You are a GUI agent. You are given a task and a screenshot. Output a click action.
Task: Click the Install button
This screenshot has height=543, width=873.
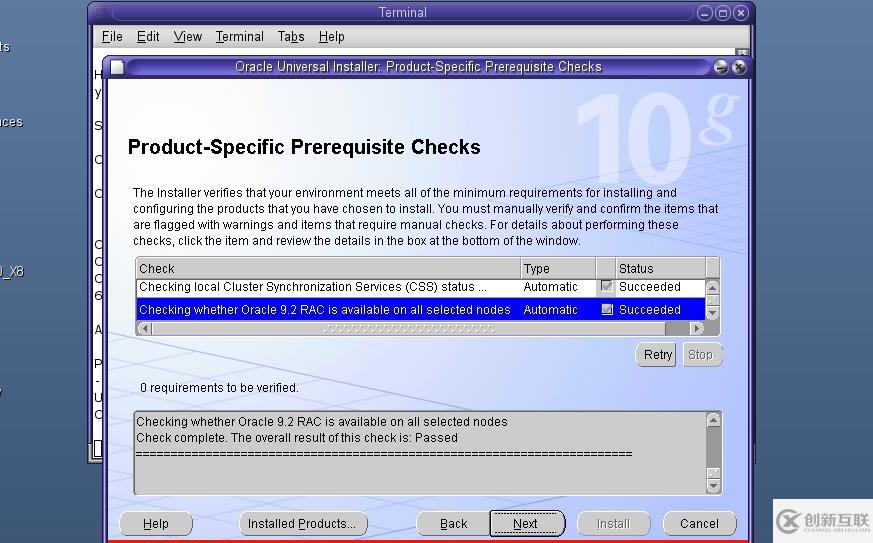613,524
